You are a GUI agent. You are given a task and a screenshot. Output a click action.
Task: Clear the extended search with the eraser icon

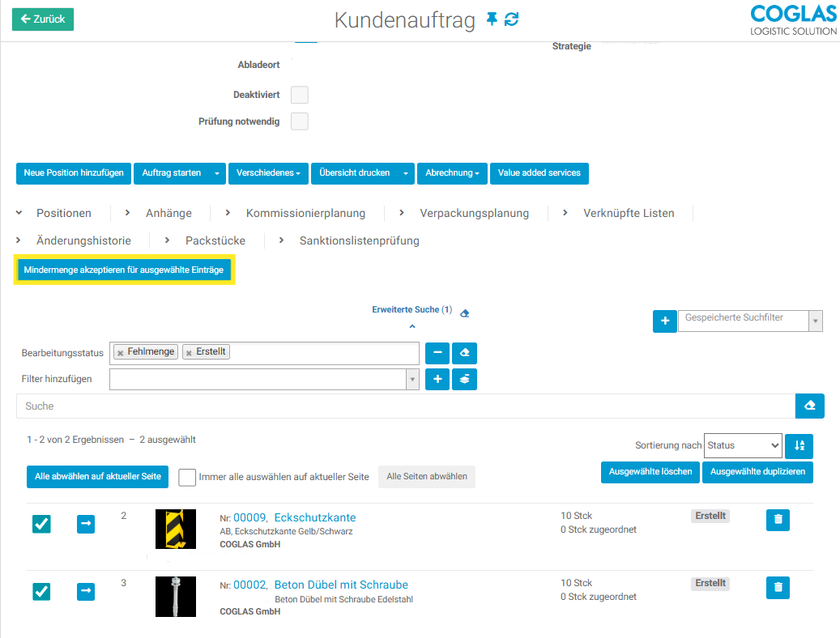click(x=464, y=313)
